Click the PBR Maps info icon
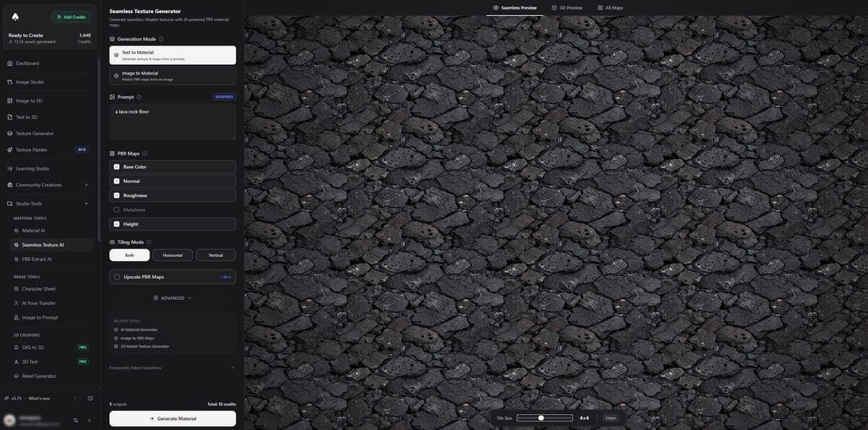Image resolution: width=868 pixels, height=430 pixels. (x=145, y=153)
